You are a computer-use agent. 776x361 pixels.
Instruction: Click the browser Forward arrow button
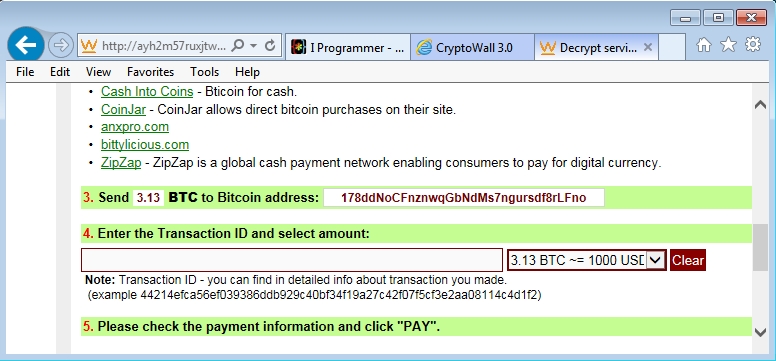pyautogui.click(x=60, y=46)
